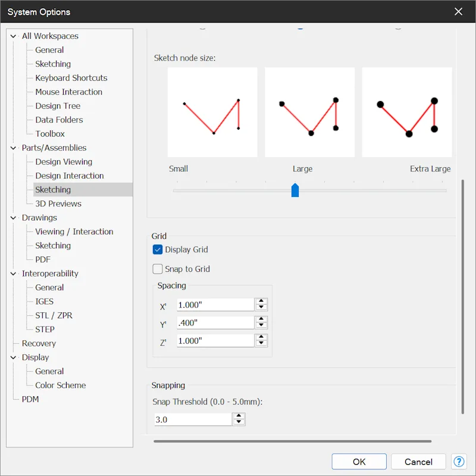The width and height of the screenshot is (476, 476).
Task: Click the Sketch node size slider handle
Action: [x=295, y=190]
